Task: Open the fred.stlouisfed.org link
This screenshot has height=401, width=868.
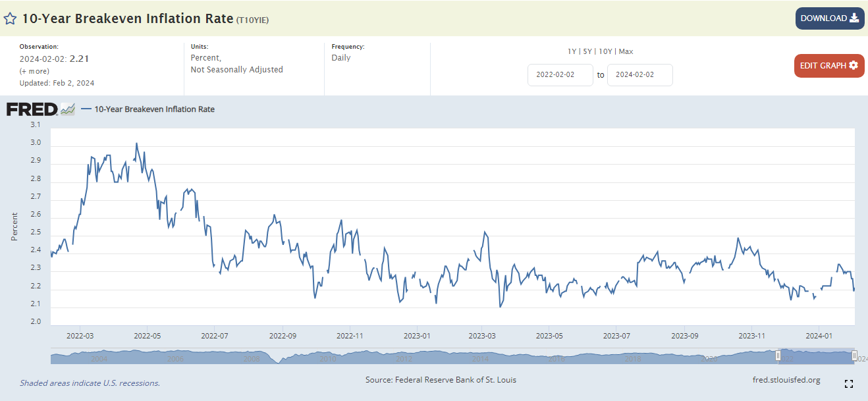Action: pyautogui.click(x=786, y=380)
